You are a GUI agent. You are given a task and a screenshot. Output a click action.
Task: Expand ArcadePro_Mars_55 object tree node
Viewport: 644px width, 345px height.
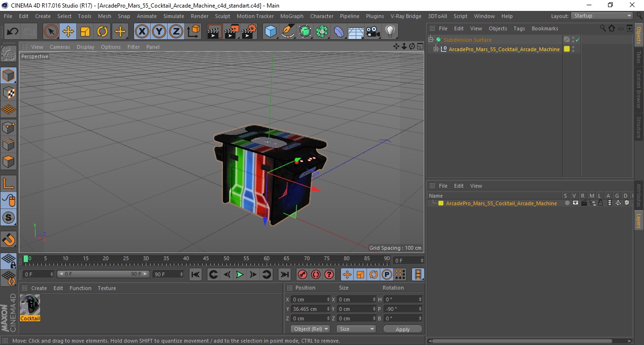(x=436, y=49)
